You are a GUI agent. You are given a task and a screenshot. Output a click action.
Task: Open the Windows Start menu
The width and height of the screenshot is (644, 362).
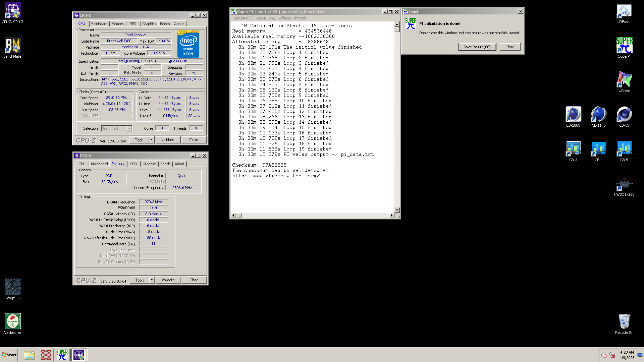click(9, 355)
